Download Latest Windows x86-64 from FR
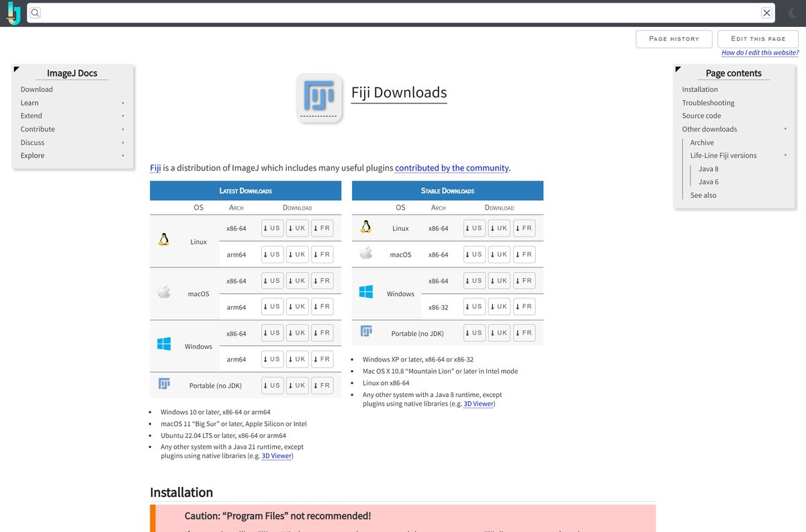 (322, 333)
